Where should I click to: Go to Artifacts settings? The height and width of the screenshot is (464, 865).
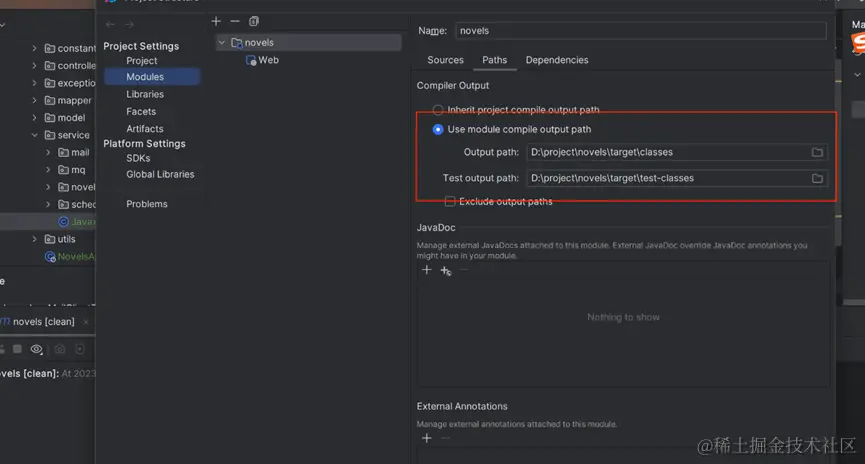pyautogui.click(x=145, y=129)
